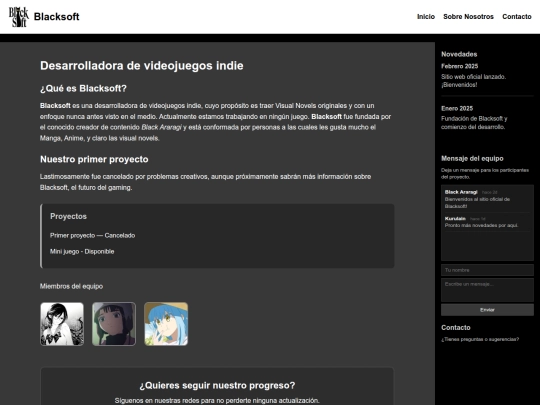Click the 'Nuestro primer proyecto' heading
This screenshot has width=540, height=405.
click(94, 159)
